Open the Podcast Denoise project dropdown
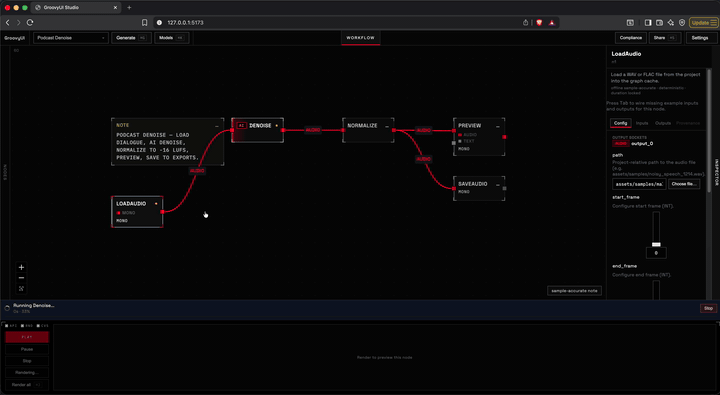The width and height of the screenshot is (720, 395). click(x=71, y=38)
